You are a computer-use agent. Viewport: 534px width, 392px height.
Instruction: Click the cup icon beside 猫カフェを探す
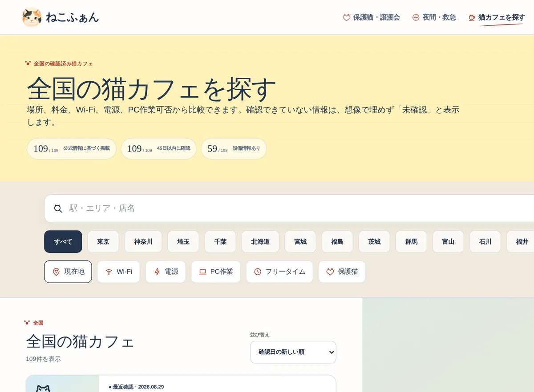(x=472, y=17)
